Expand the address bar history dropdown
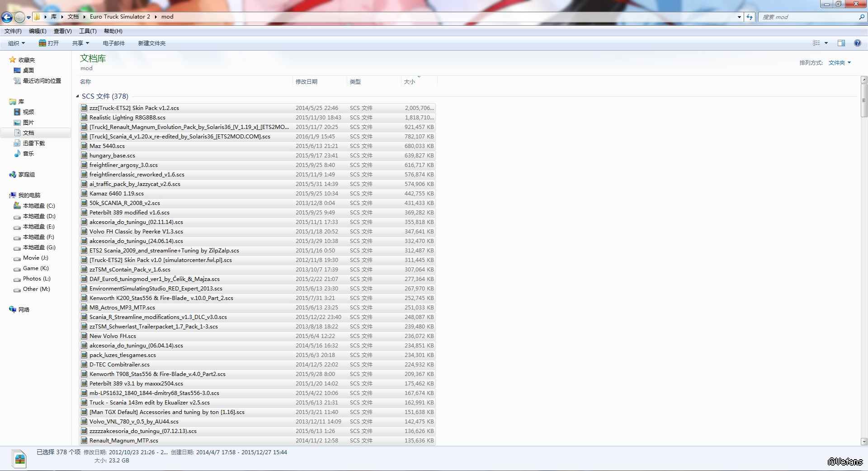The height and width of the screenshot is (471, 868). coord(739,17)
